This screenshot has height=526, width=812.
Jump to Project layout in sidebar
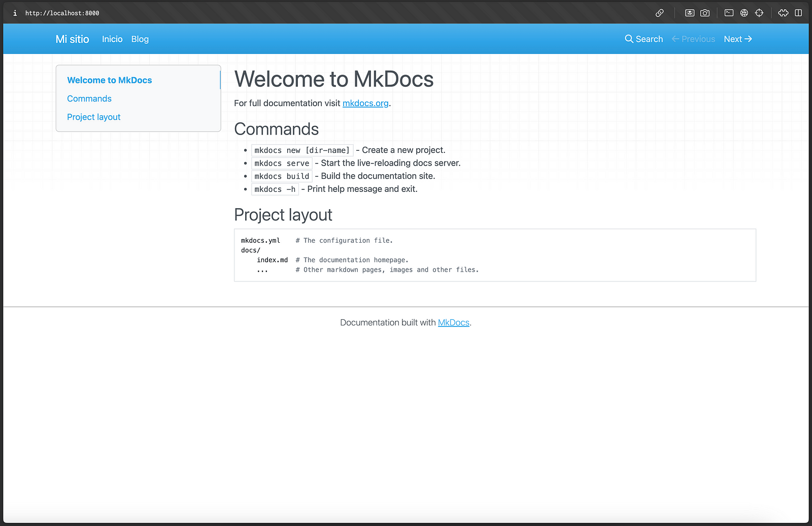(x=94, y=117)
